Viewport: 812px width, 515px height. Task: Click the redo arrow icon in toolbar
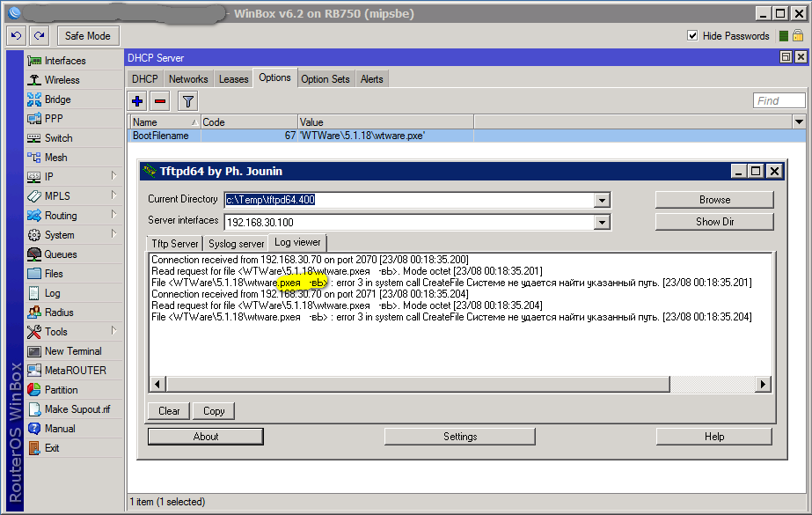coord(39,35)
